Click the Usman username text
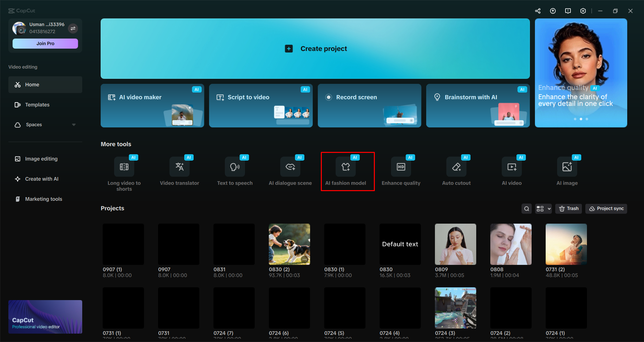 (x=47, y=24)
